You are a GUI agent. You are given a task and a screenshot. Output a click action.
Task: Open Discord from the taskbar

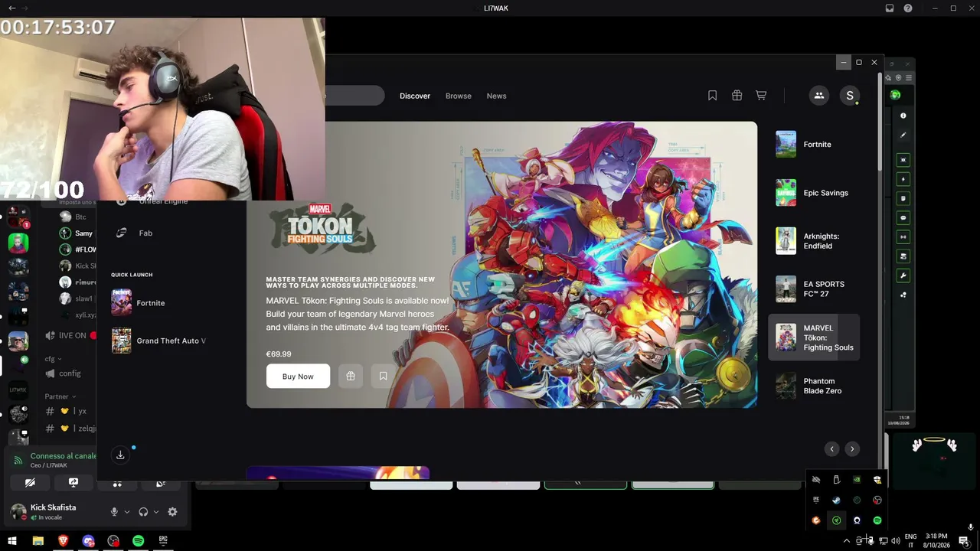pos(89,541)
